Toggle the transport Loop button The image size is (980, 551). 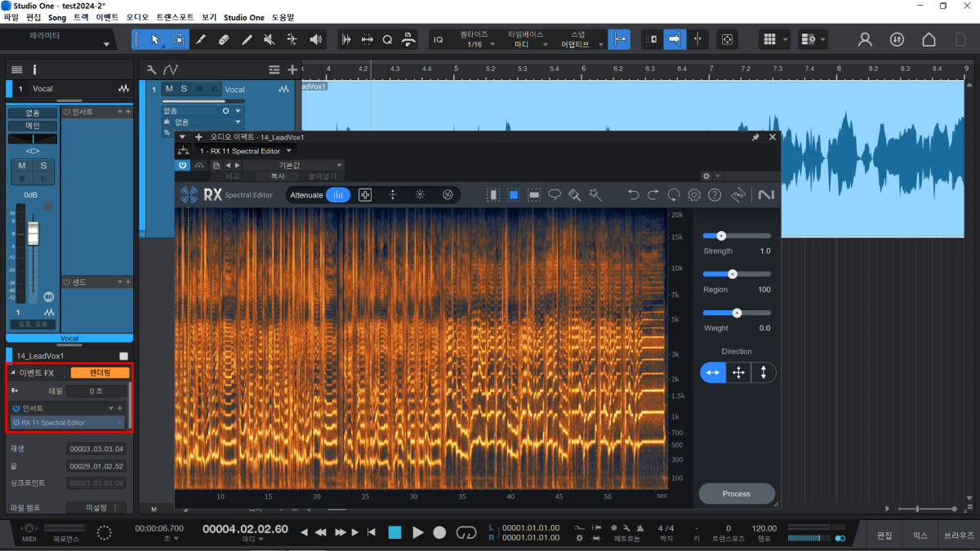pyautogui.click(x=466, y=532)
